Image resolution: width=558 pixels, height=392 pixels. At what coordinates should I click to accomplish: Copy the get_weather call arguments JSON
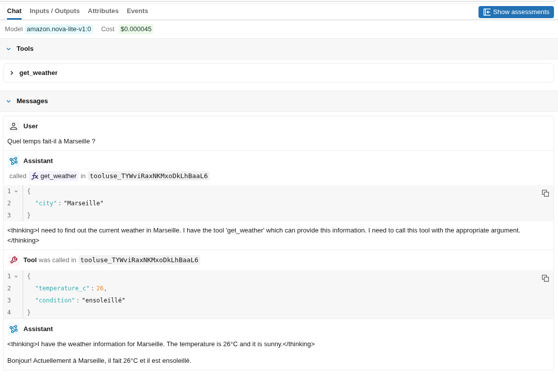[545, 193]
